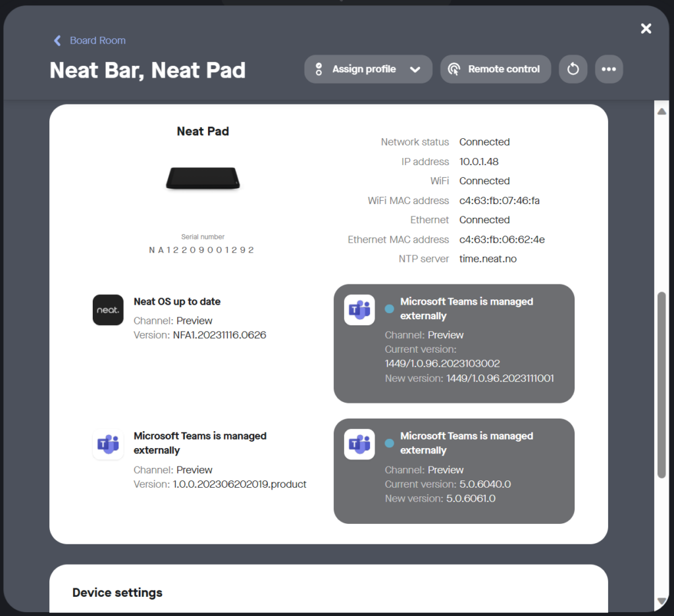Image resolution: width=674 pixels, height=616 pixels.
Task: Click the Neat Pad device image
Action: point(203,178)
